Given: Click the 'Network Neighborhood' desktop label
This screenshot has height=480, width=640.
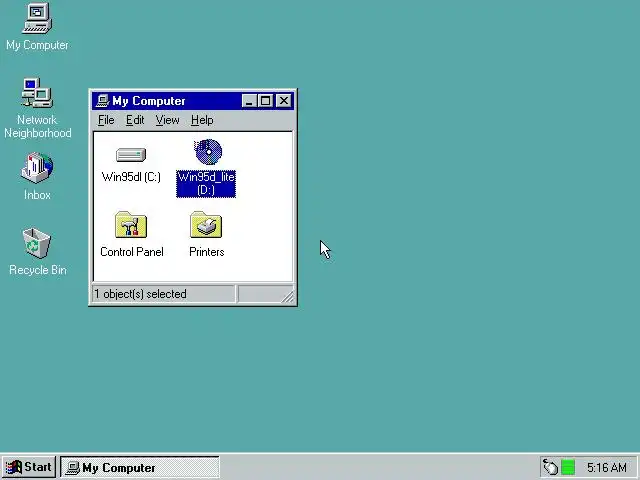Looking at the screenshot, I should point(38,126).
